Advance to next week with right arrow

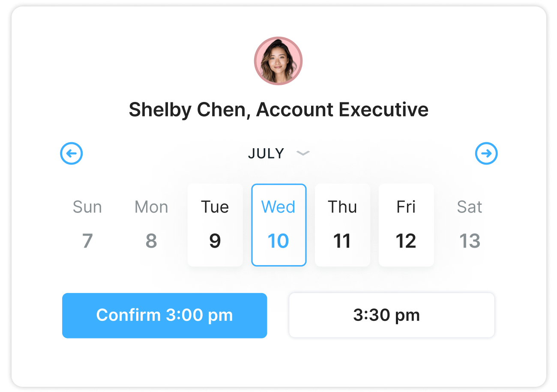[x=486, y=153]
